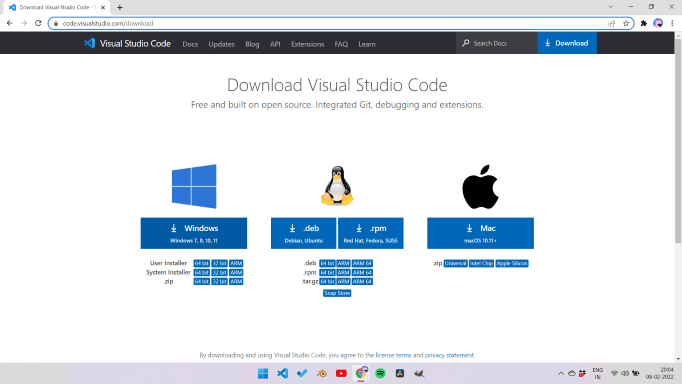The width and height of the screenshot is (682, 384).
Task: Download the Windows 7, 8, 10, 11 installer
Action: point(194,233)
